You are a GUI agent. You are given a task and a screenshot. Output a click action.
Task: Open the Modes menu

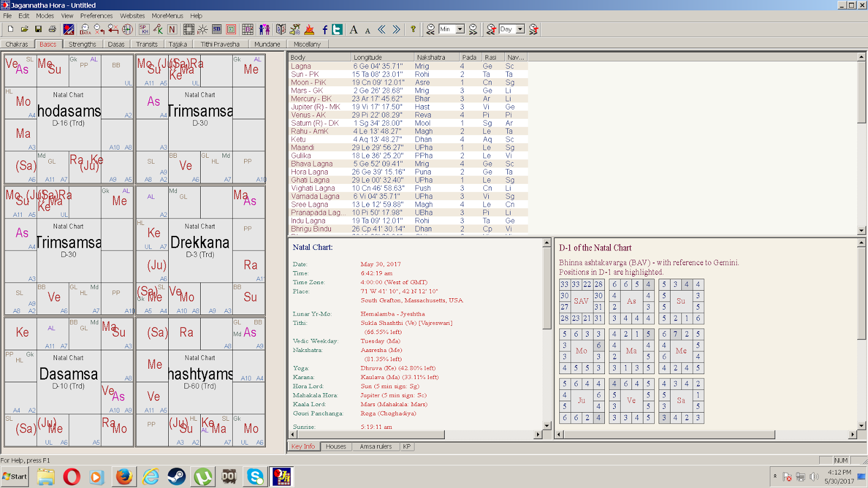click(45, 16)
